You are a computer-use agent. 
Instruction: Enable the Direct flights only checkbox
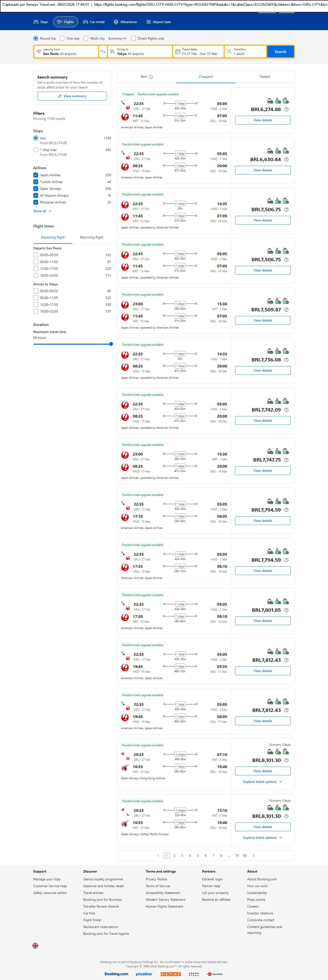pyautogui.click(x=133, y=38)
